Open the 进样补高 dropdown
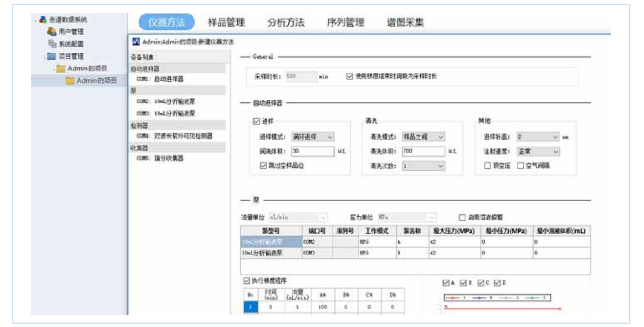 pyautogui.click(x=538, y=137)
